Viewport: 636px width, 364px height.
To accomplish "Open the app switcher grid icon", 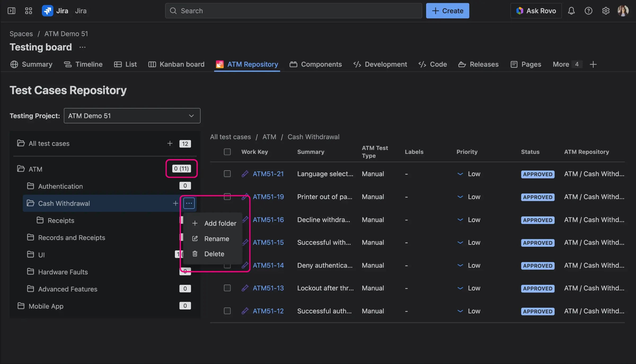I will tap(28, 11).
